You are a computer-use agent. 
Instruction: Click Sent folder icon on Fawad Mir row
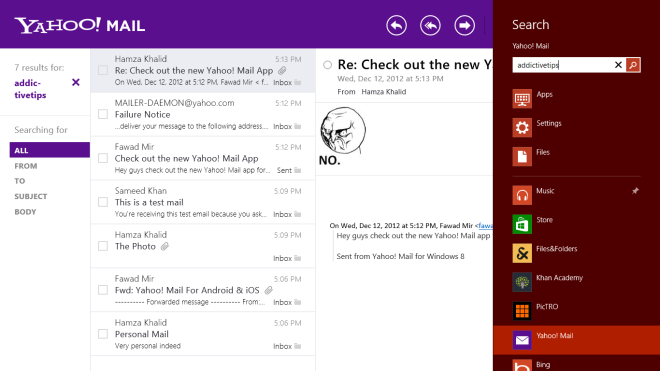pyautogui.click(x=298, y=170)
